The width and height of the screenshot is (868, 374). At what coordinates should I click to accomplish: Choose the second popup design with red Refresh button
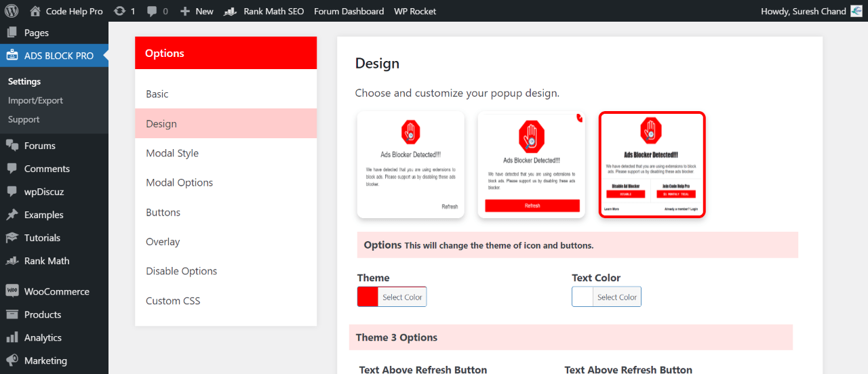[532, 165]
